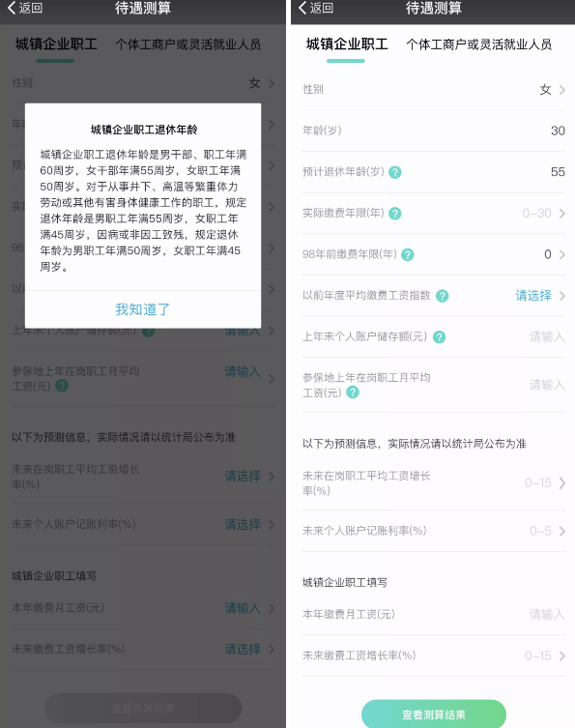The image size is (575, 728).
Task: Click 以下为预测信息 notice in right screen
Action: pyautogui.click(x=414, y=444)
